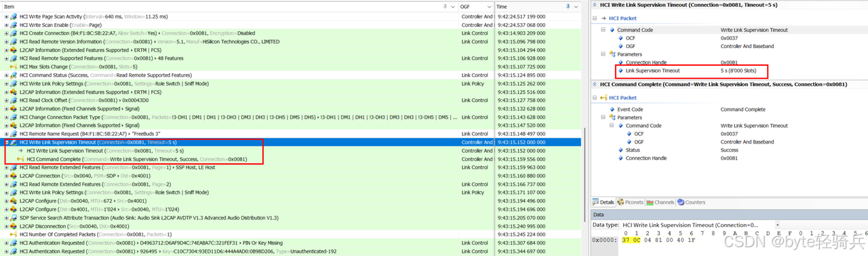Viewport: 868px width, 256px height.
Task: Open the Data type dropdown
Action: pos(777,224)
